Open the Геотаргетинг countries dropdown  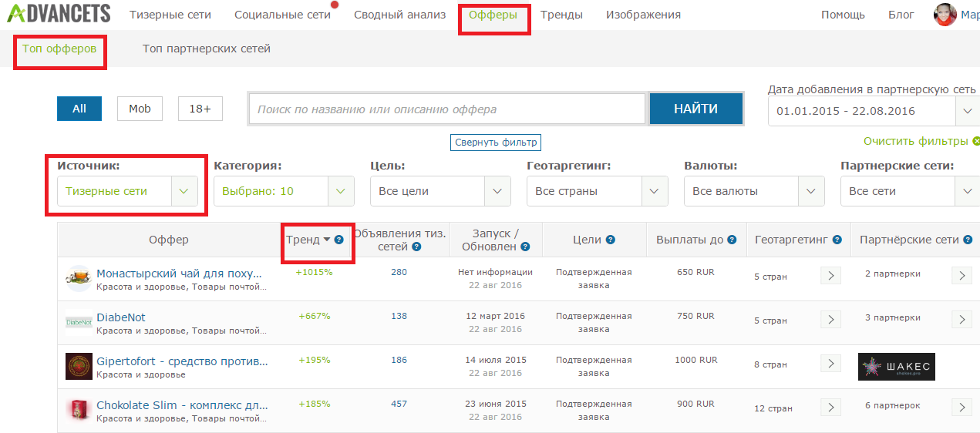[x=597, y=191]
